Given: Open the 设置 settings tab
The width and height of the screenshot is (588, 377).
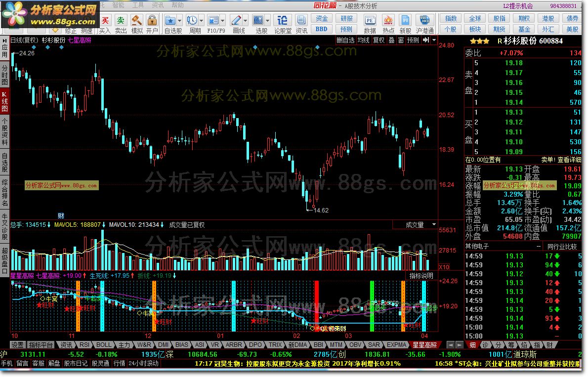Looking at the screenshot, I should click(17, 345).
